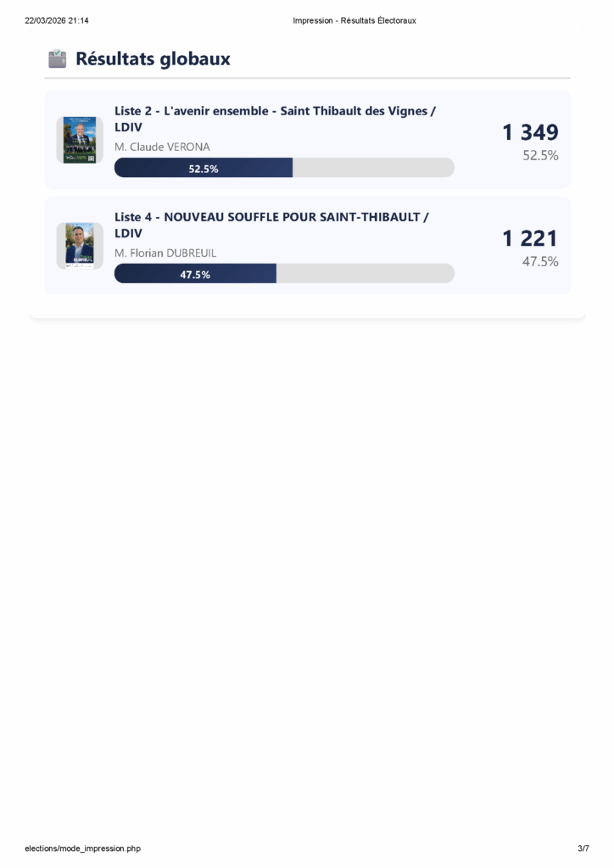This screenshot has width=614, height=868.
Task: Click the 1 221 vote count
Action: (x=530, y=238)
